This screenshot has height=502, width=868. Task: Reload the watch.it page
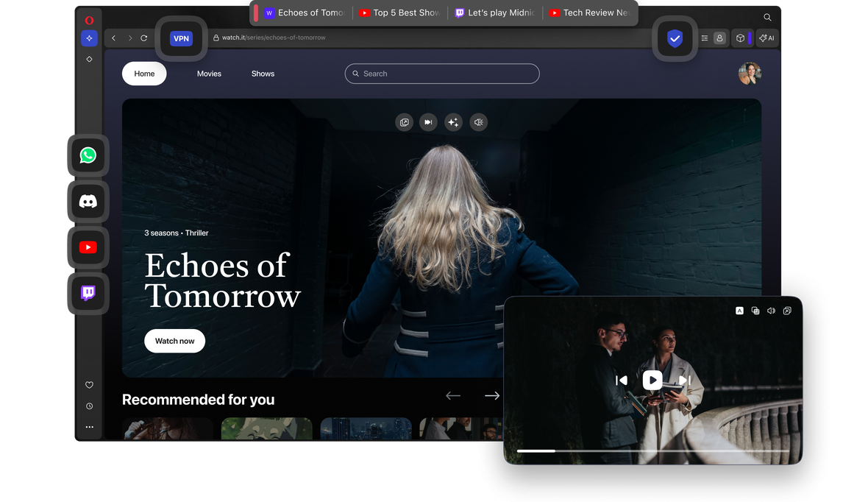(144, 38)
